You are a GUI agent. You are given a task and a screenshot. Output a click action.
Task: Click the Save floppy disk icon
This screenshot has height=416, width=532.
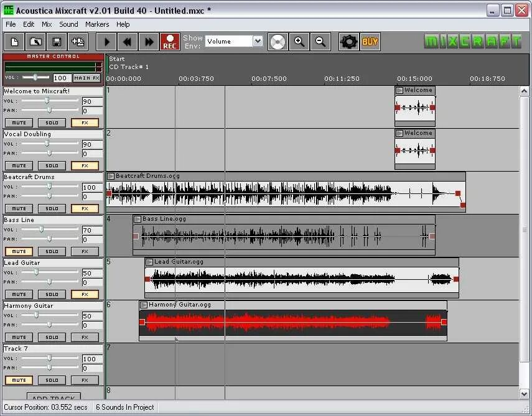[57, 42]
